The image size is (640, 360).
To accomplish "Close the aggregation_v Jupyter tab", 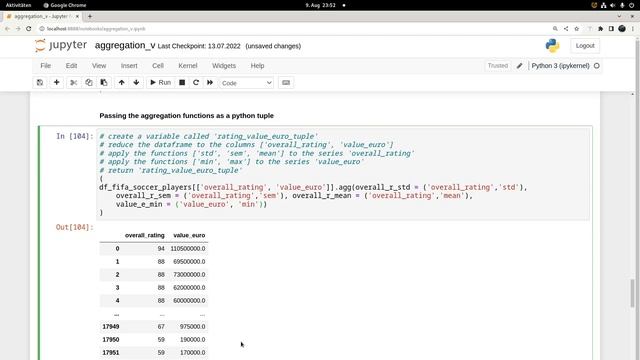I will (x=77, y=16).
